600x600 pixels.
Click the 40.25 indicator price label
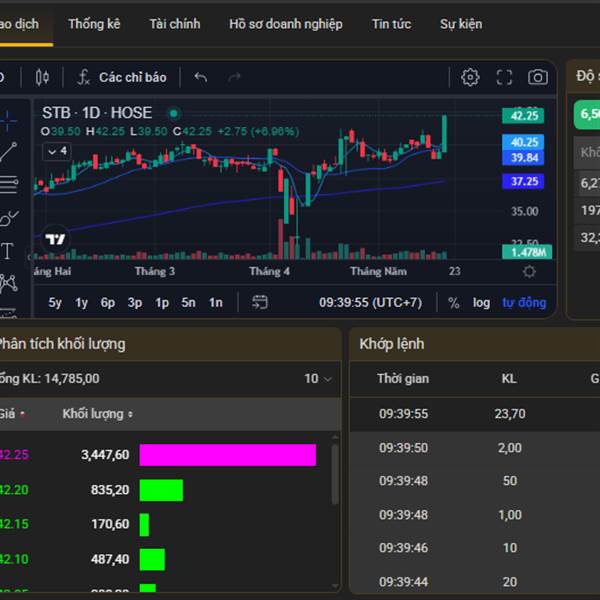tap(523, 142)
